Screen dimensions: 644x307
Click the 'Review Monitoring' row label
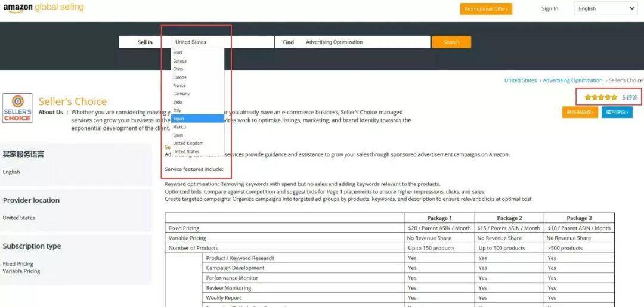pyautogui.click(x=228, y=288)
